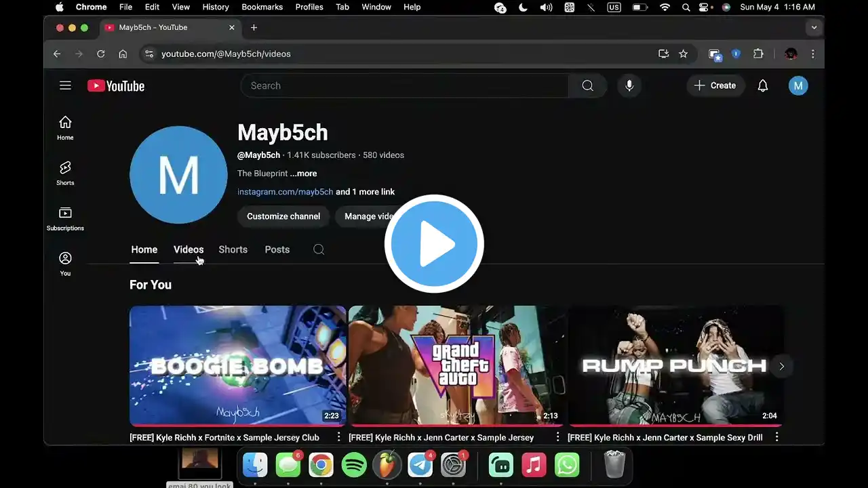Open the YouTube hamburger guide menu
The height and width of the screenshot is (488, 868).
pos(65,85)
